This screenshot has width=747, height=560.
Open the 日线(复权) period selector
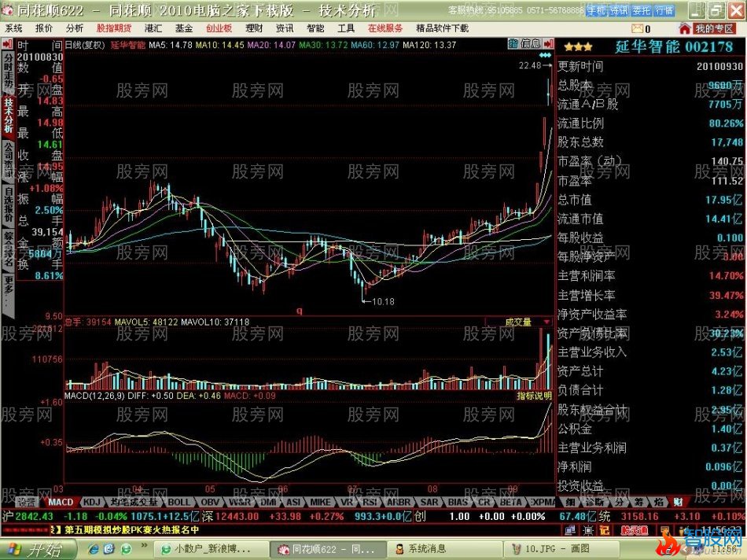pyautogui.click(x=84, y=46)
